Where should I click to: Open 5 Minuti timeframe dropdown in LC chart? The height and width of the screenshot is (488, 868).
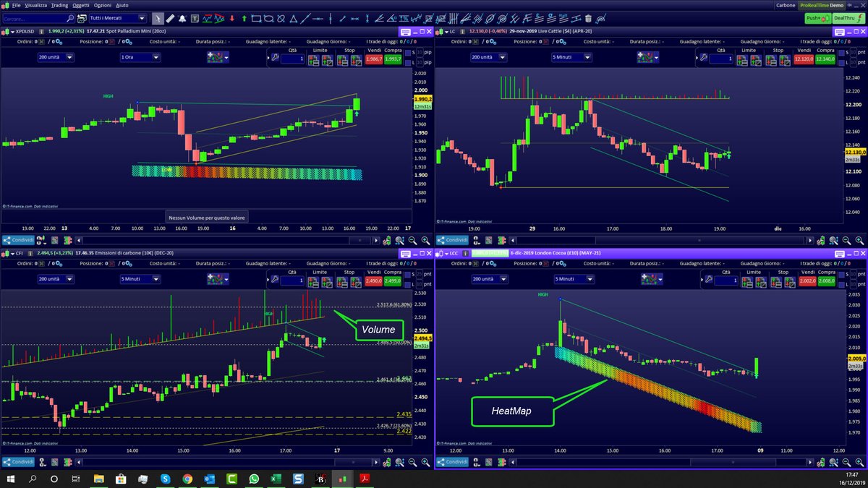[571, 57]
